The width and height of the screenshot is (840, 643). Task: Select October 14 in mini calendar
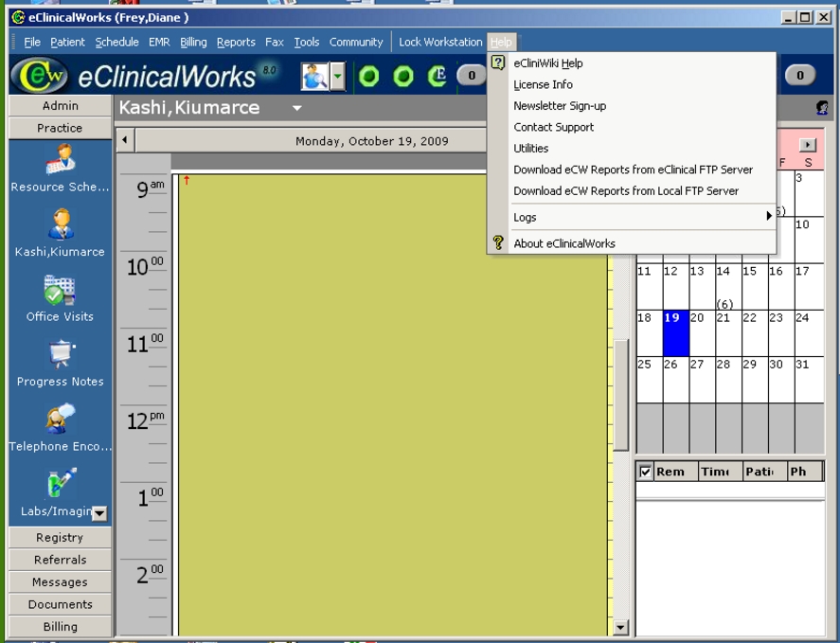click(x=728, y=286)
